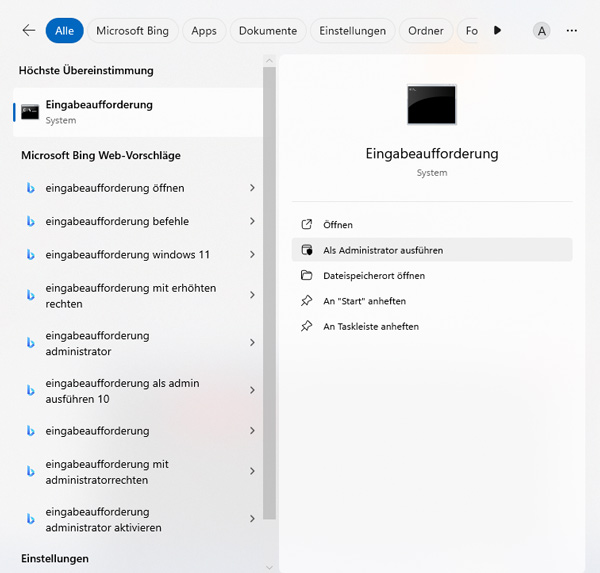Click the folder icon for Dateispeicherort
Viewport: 600px width, 573px height.
point(307,275)
